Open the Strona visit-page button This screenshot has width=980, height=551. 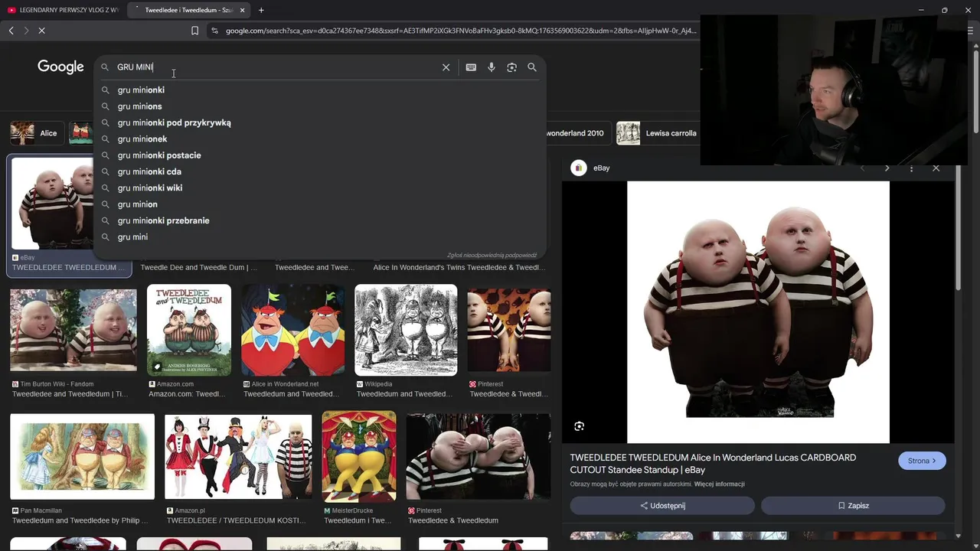(x=922, y=461)
